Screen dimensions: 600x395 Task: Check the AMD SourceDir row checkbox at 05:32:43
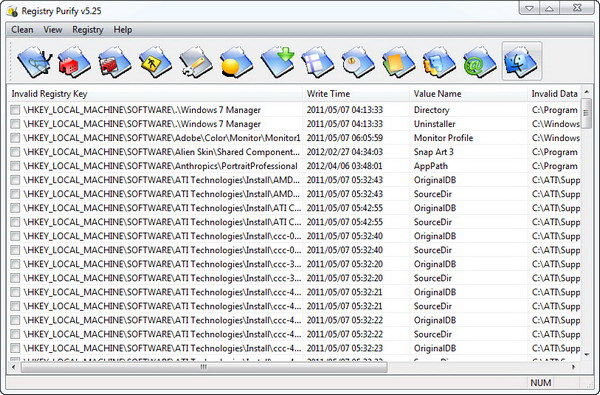tap(15, 194)
